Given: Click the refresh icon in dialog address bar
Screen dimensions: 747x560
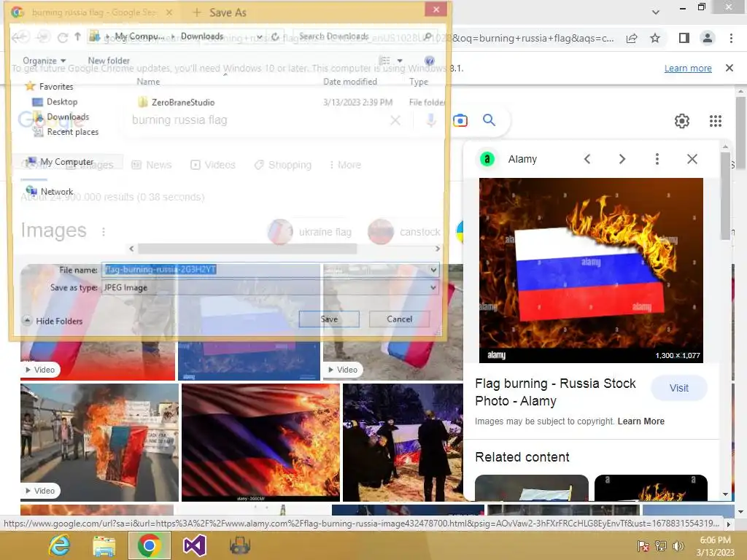Looking at the screenshot, I should (x=275, y=36).
